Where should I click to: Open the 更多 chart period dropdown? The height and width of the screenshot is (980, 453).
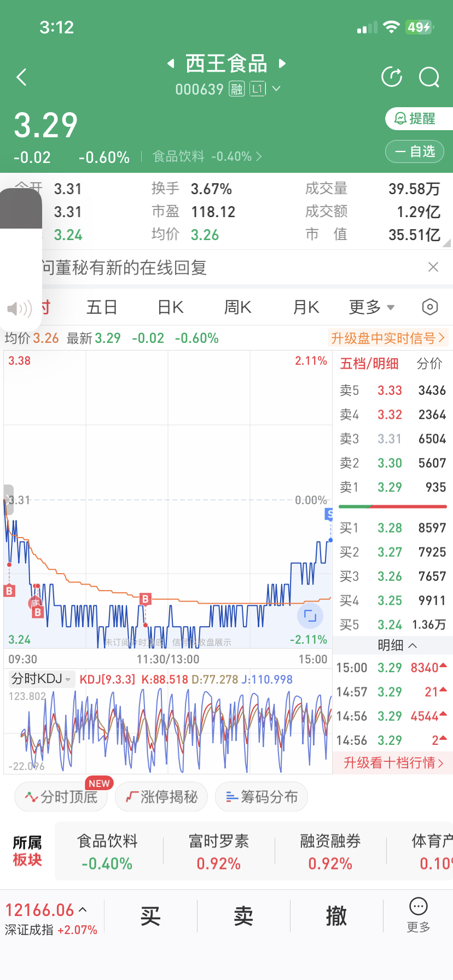coord(371,307)
